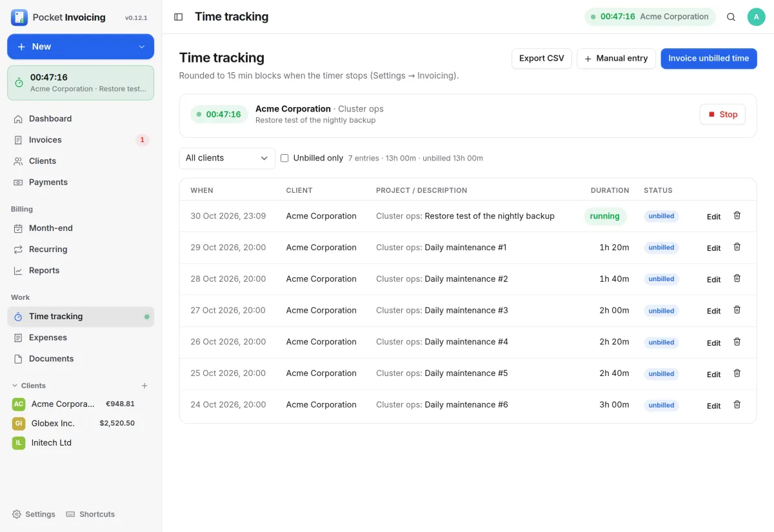Open Expenses
Viewport: 774px width, 532px height.
(81, 338)
